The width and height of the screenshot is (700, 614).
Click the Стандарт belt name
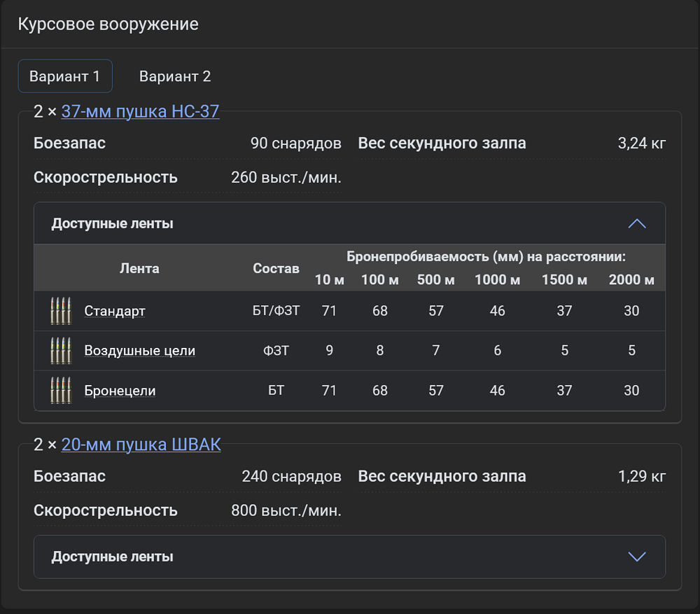click(x=115, y=311)
